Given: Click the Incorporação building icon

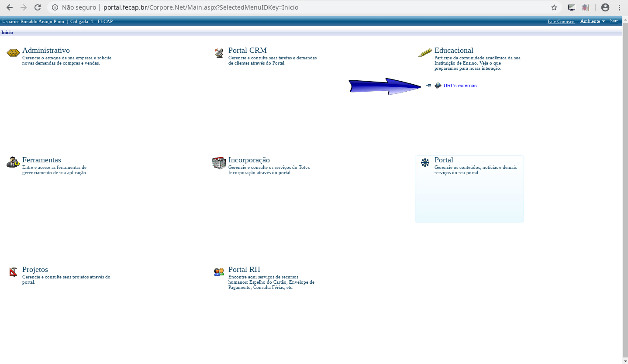Looking at the screenshot, I should (x=219, y=163).
